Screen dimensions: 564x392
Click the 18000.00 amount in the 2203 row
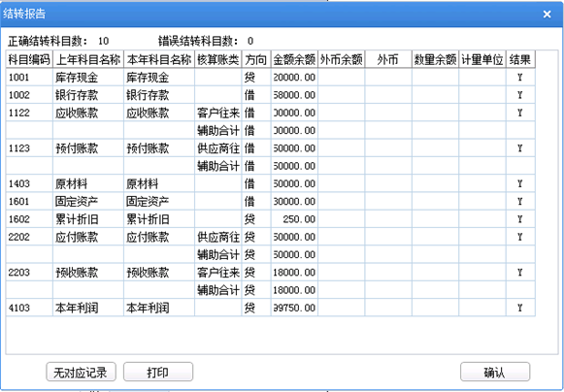(294, 273)
